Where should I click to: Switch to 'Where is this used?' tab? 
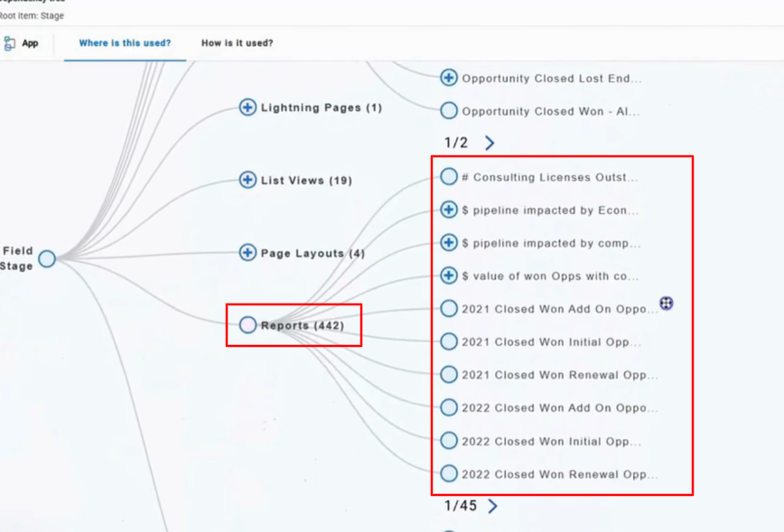pyautogui.click(x=125, y=43)
